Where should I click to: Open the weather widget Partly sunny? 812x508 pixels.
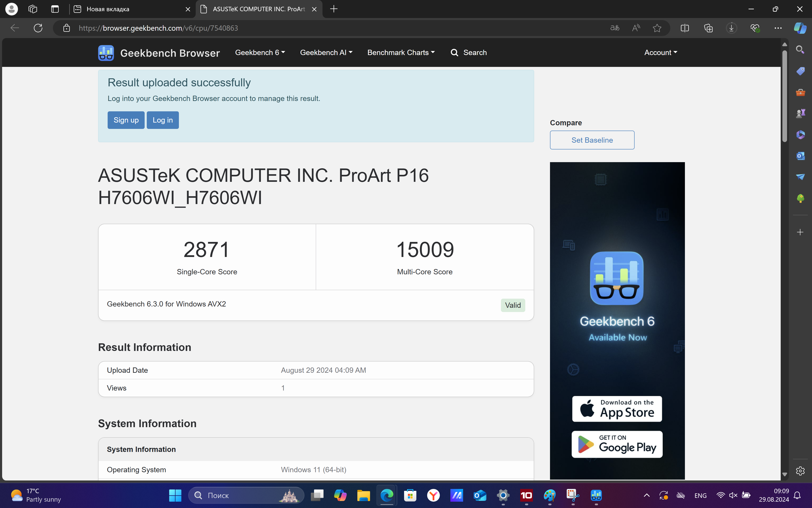point(36,495)
